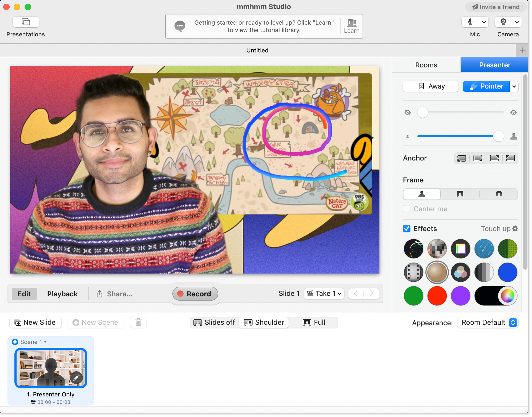
Task: Apply the overlapping color circles effect
Action: [460, 272]
